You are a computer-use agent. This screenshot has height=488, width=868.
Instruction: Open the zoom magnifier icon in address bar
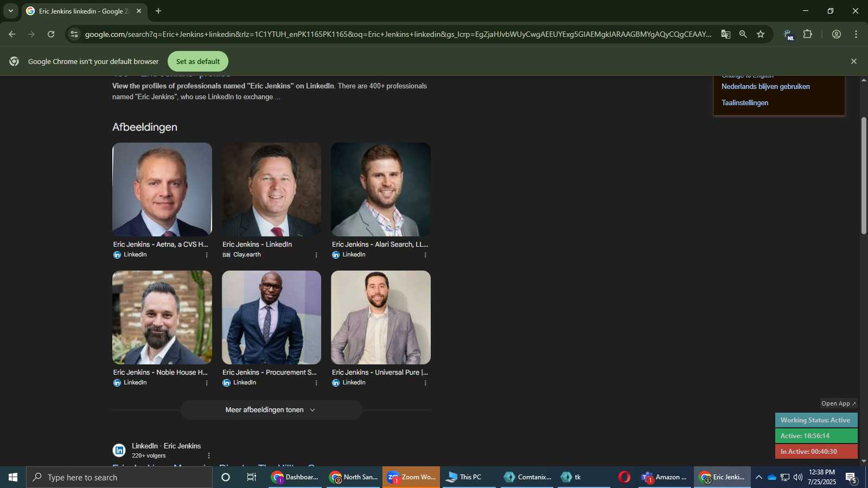click(743, 34)
